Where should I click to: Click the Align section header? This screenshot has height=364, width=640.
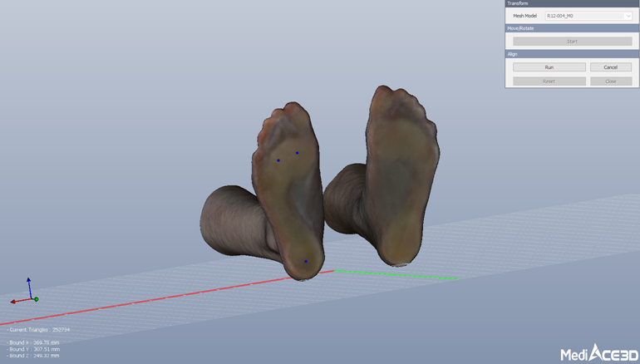pos(572,54)
